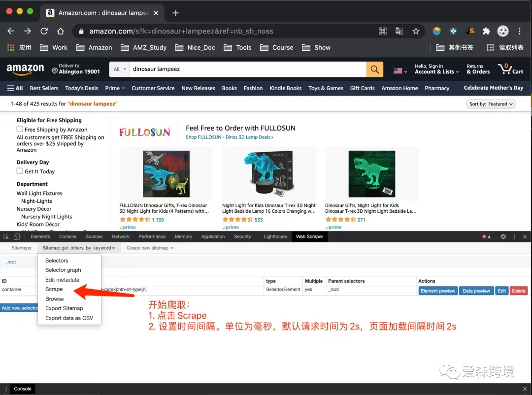Toggle DevTools device toolbar icon

point(16,237)
